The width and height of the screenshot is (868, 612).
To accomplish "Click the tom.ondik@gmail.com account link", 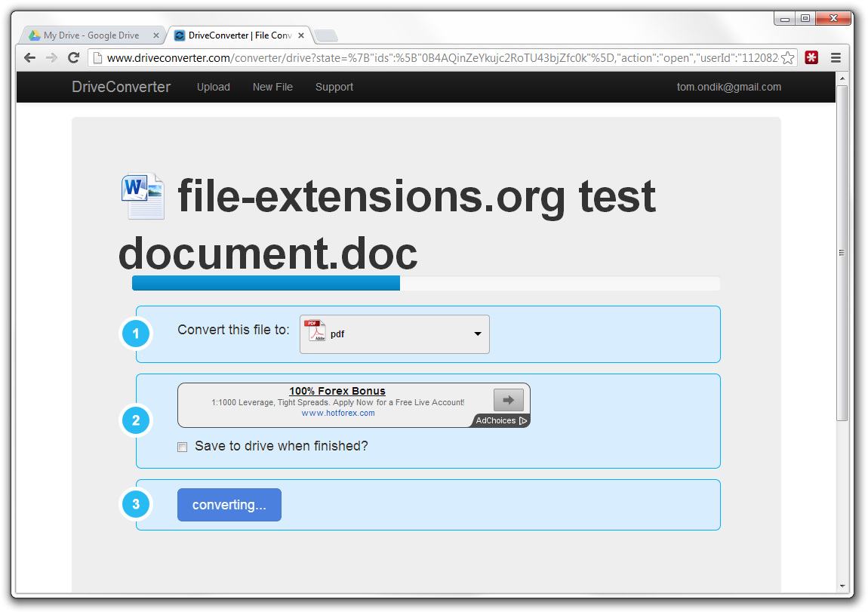I will tap(729, 87).
